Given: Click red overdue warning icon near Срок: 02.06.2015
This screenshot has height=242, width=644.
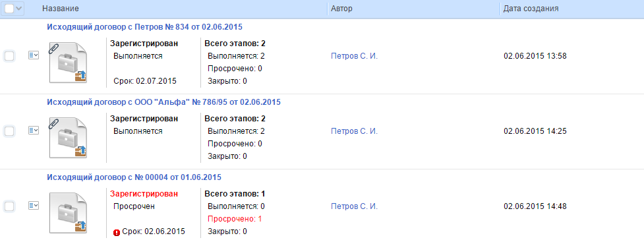Looking at the screenshot, I should pos(117,233).
